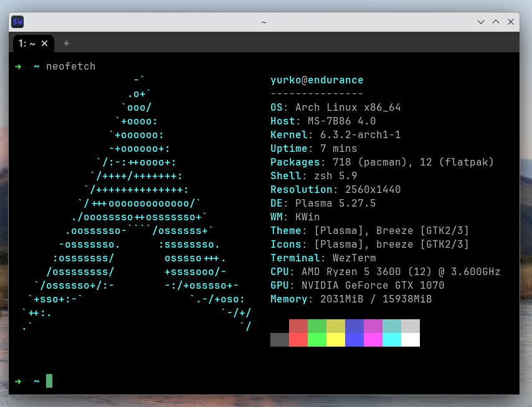Click the 'KWin' window manager value
Image resolution: width=532 pixels, height=407 pixels.
tap(307, 217)
